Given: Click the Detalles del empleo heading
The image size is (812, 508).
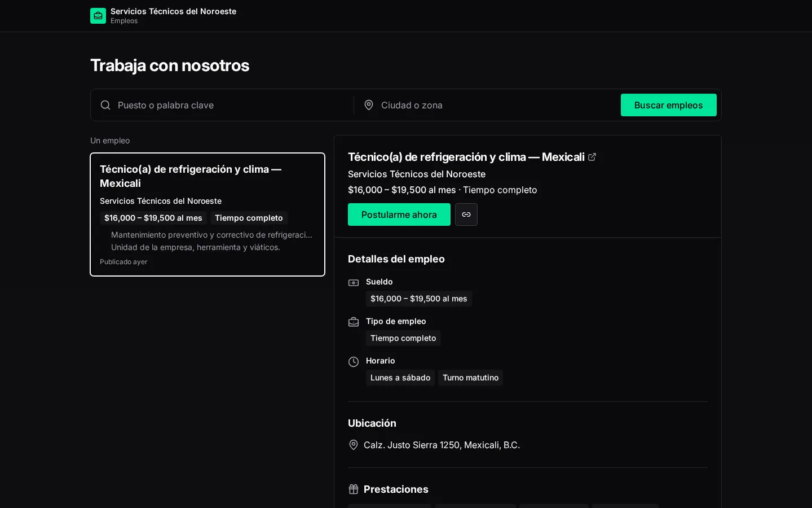Looking at the screenshot, I should [x=396, y=259].
